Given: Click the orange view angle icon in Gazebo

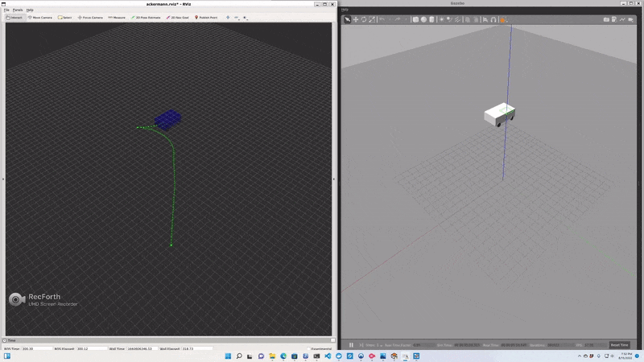Looking at the screenshot, I should coord(502,19).
